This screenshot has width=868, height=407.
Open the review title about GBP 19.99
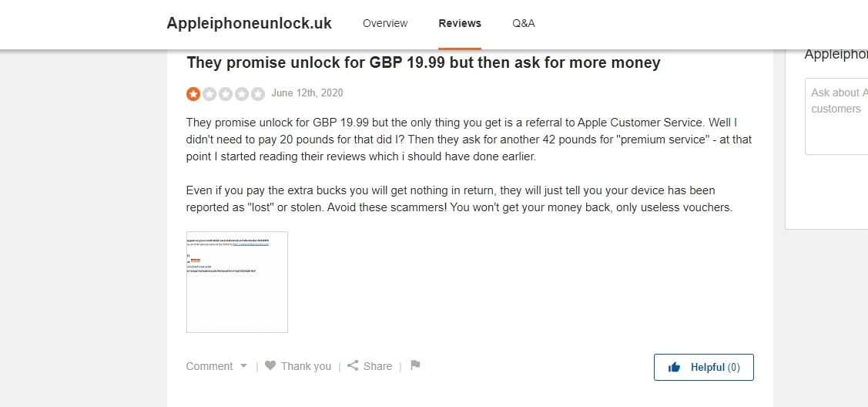pyautogui.click(x=424, y=62)
